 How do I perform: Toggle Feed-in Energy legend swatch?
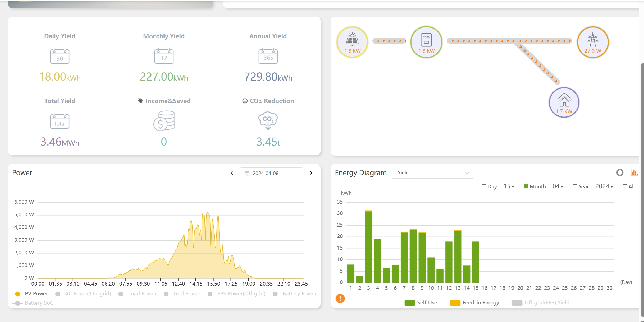[x=455, y=303]
